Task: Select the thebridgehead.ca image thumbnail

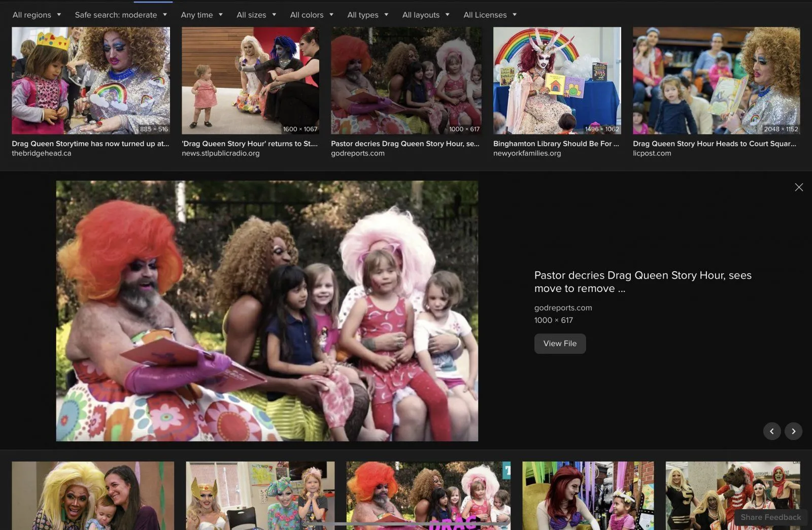Action: click(x=91, y=80)
